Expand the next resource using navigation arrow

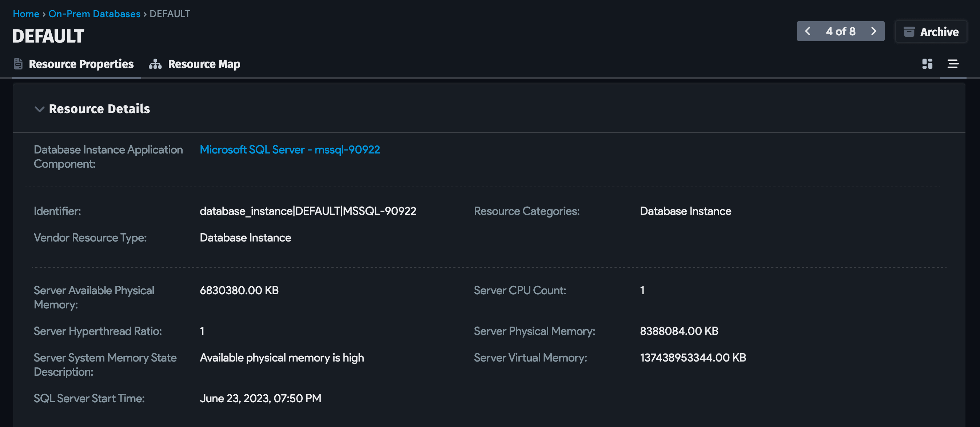tap(873, 31)
